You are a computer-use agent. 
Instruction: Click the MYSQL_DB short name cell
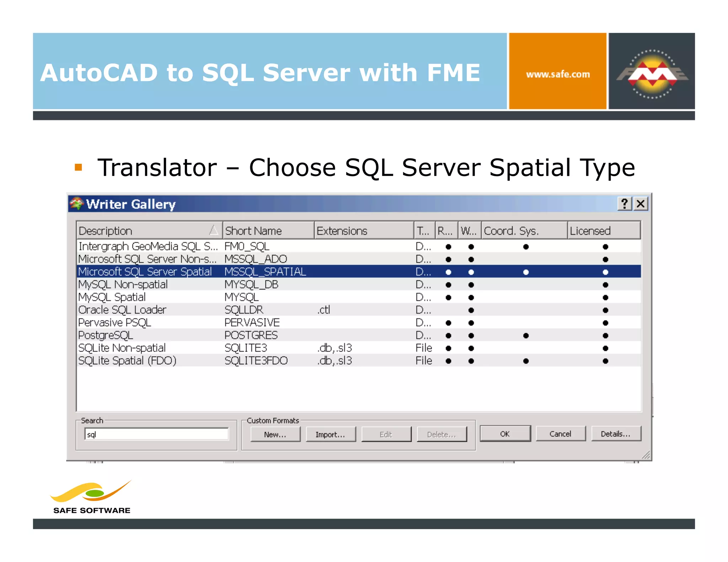click(x=251, y=285)
